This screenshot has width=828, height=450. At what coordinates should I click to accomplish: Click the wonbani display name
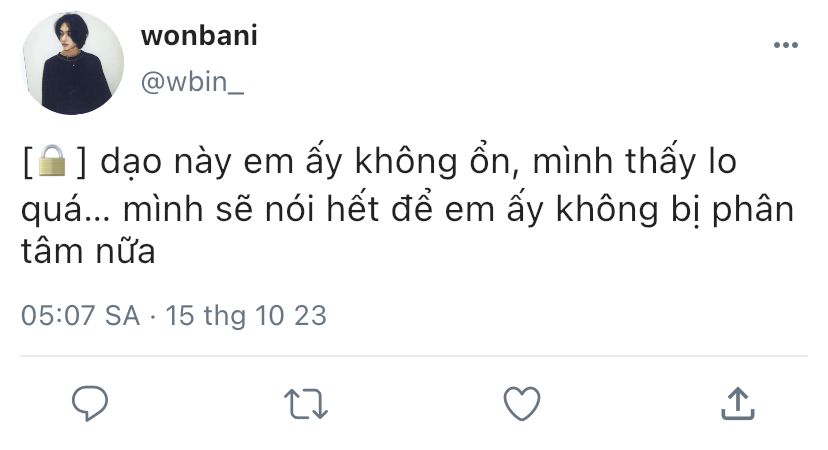[x=199, y=36]
